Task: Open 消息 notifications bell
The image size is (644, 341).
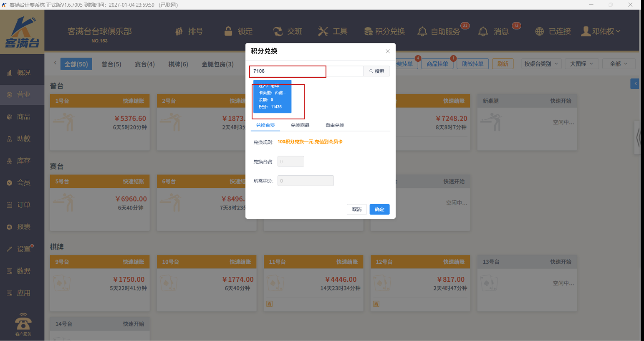Action: [483, 32]
